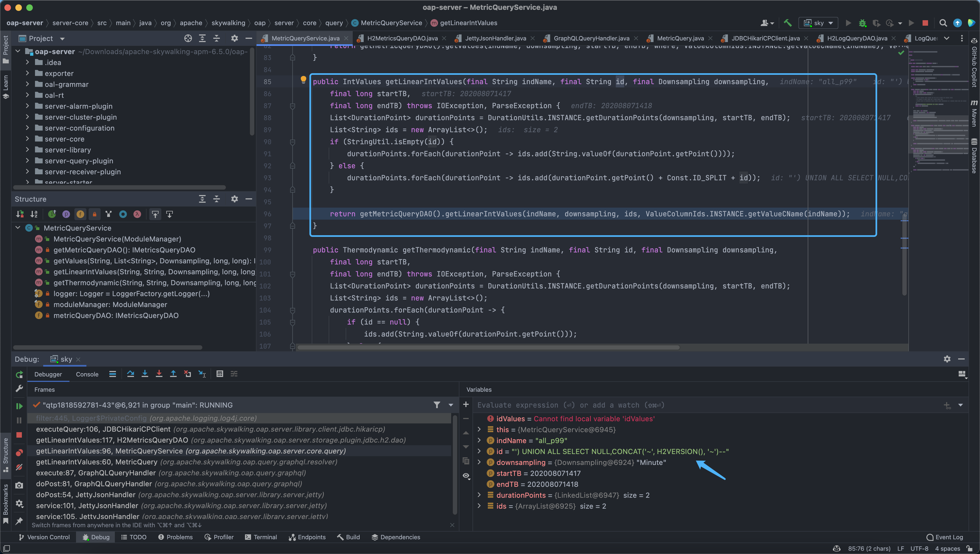
Task: Click Select Opened File crosshair icon
Action: (188, 39)
